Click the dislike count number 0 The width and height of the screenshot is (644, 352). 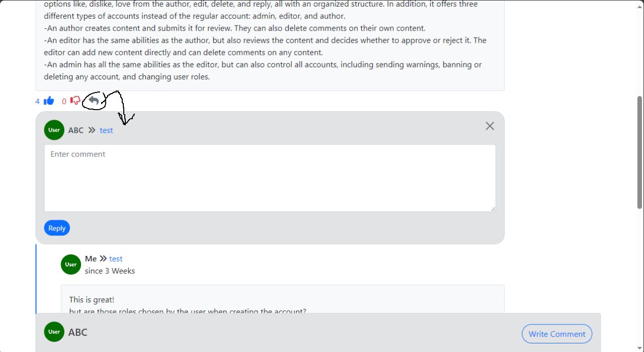[x=64, y=102]
